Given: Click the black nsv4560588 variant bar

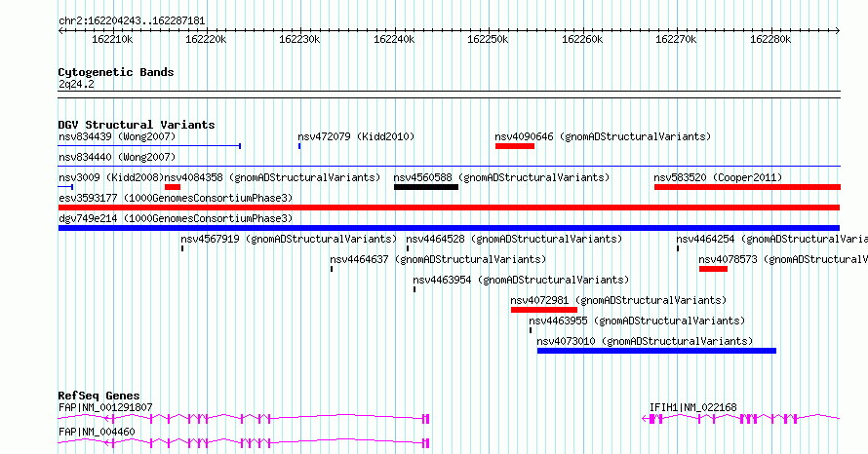Looking at the screenshot, I should (426, 187).
